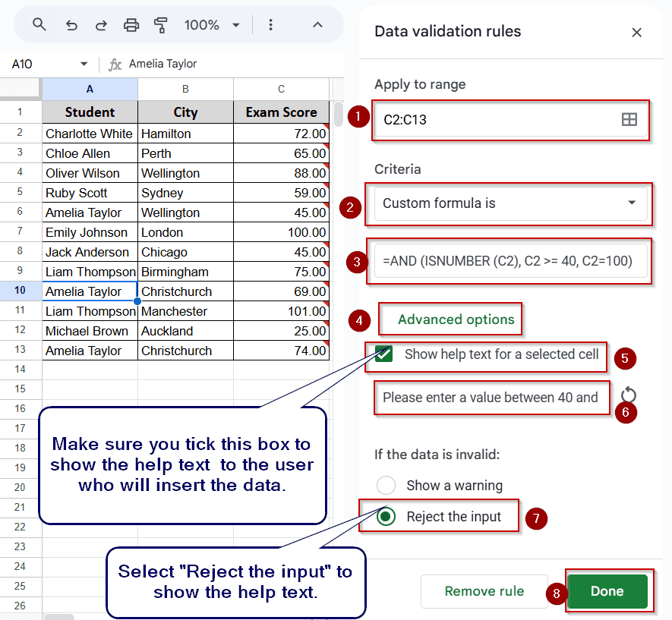The image size is (672, 620).
Task: Print the spreadsheet
Action: tap(131, 25)
